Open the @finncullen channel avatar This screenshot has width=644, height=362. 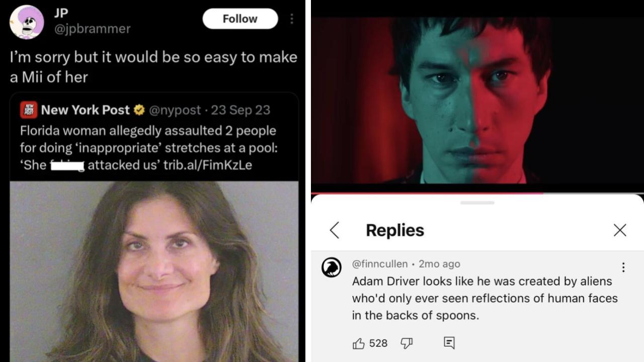[332, 267]
